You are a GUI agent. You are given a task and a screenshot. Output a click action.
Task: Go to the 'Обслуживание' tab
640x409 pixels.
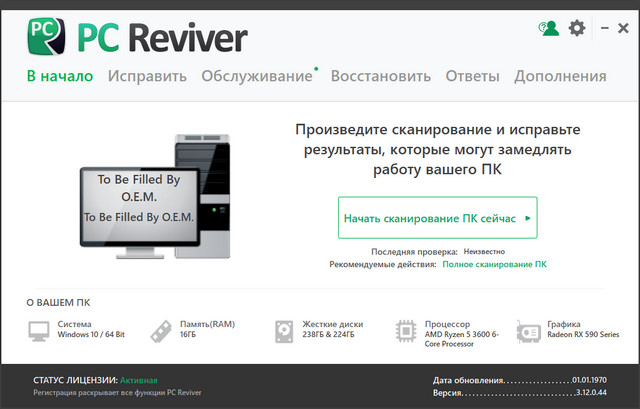(256, 76)
